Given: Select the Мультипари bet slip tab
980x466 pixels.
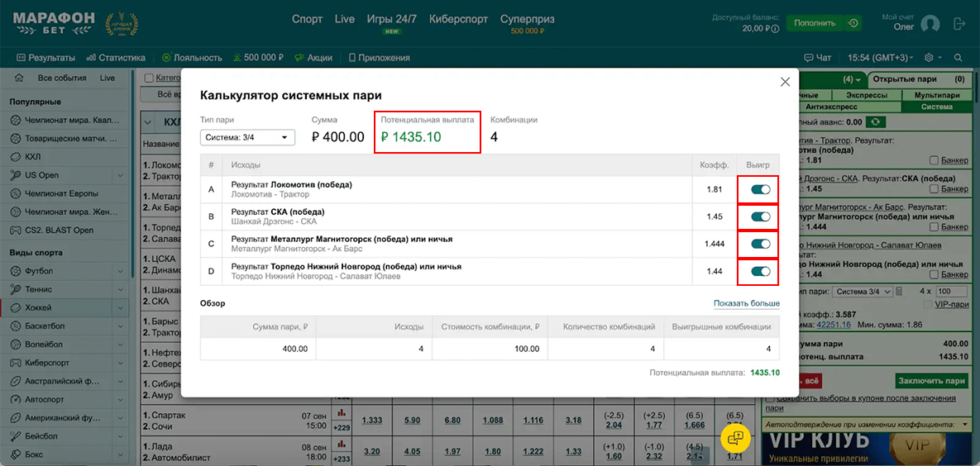Looking at the screenshot, I should pyautogui.click(x=937, y=96).
